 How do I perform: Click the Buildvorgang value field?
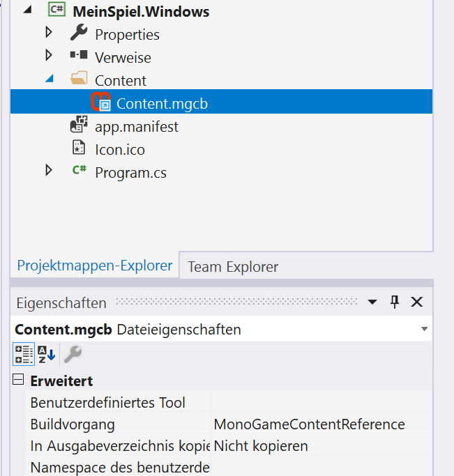click(321, 424)
